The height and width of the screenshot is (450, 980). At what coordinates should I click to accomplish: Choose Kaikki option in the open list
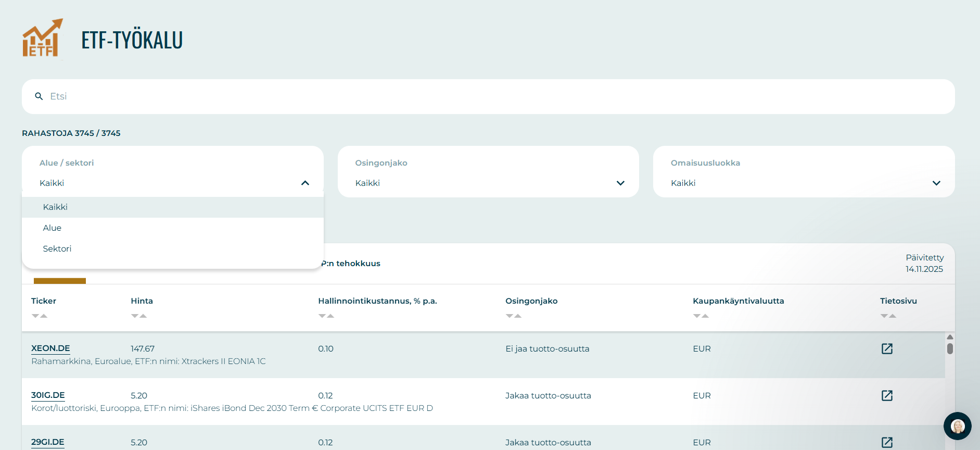click(x=55, y=207)
